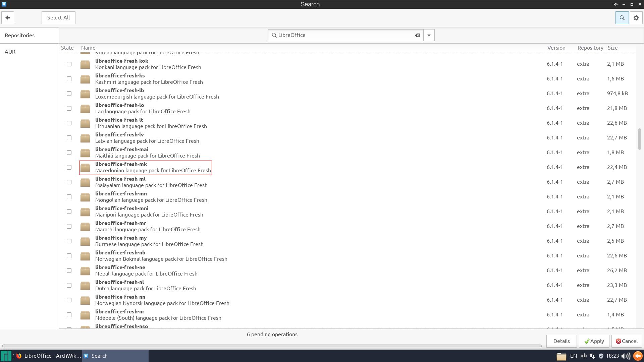This screenshot has width=644, height=362.
Task: Check the libreoffice-fresh-mk checkbox
Action: 69,167
